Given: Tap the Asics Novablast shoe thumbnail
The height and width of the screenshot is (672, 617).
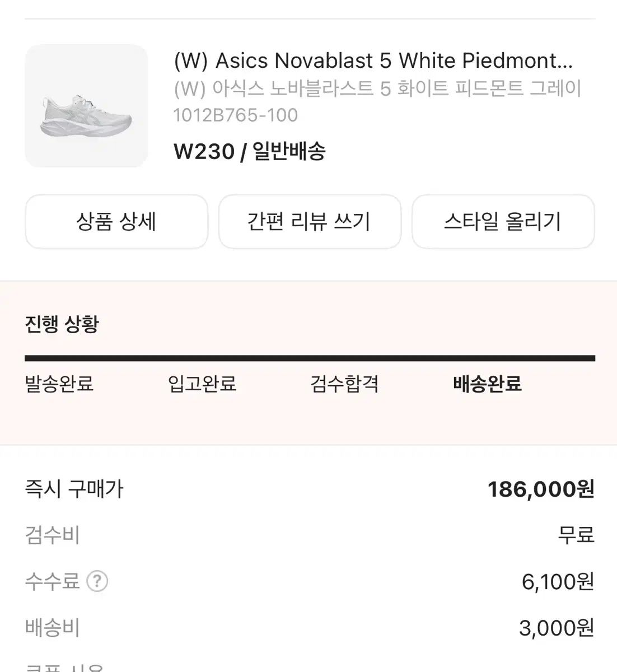Looking at the screenshot, I should pyautogui.click(x=86, y=106).
